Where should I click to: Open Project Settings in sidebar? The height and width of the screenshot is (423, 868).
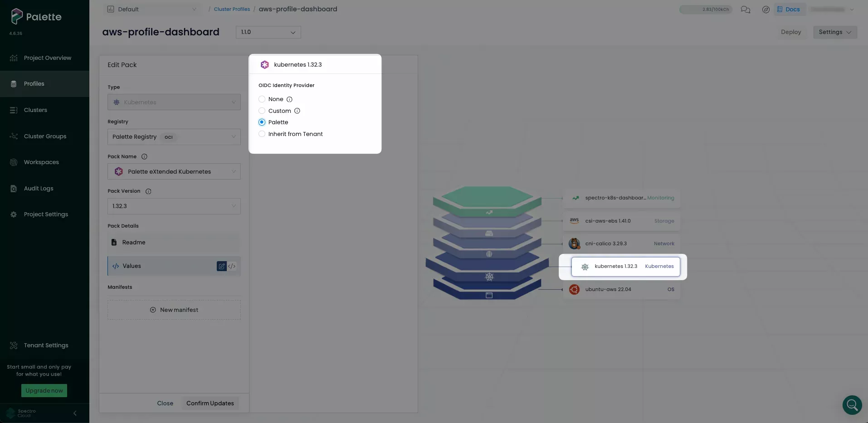coord(46,214)
